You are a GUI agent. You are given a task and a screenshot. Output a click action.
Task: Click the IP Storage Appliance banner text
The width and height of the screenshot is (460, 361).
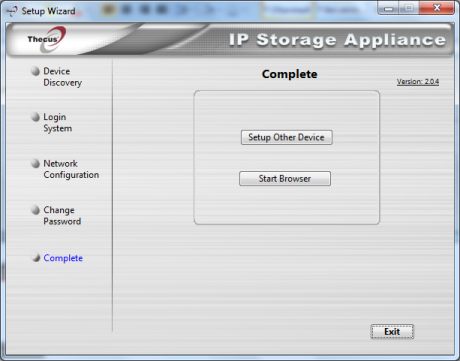(337, 40)
